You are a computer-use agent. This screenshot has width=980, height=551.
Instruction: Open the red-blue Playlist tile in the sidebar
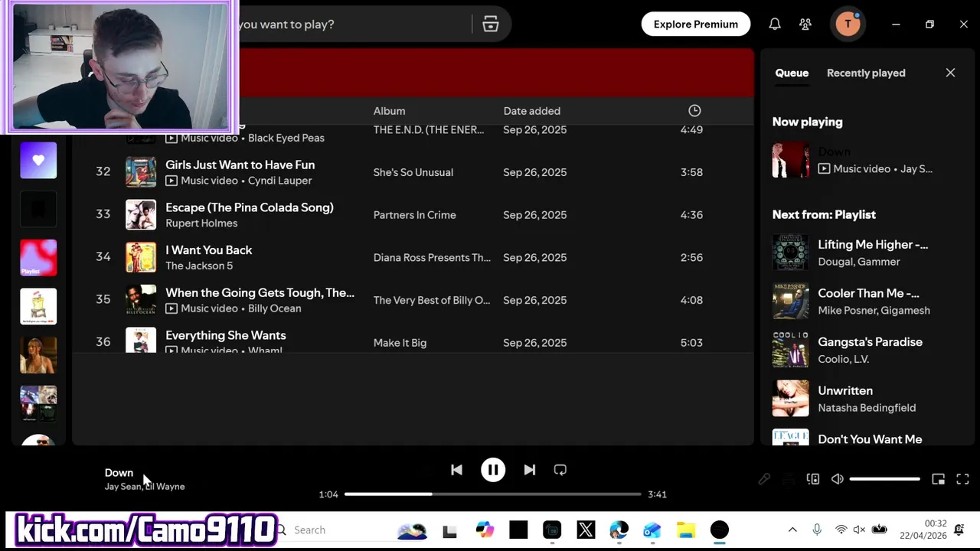pos(38,258)
